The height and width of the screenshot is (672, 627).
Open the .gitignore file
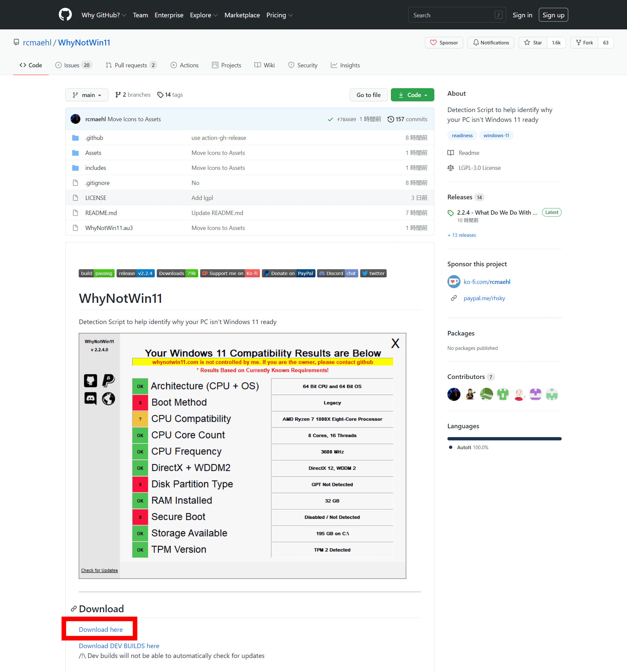(97, 183)
